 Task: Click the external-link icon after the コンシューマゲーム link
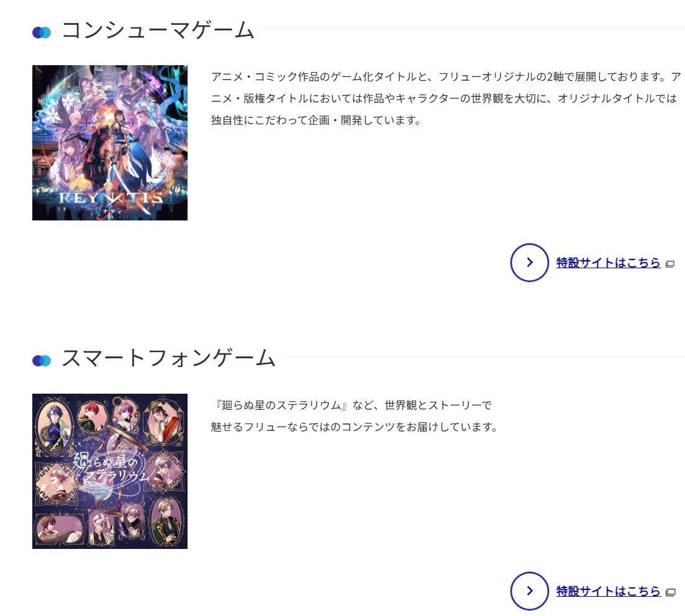point(670,264)
